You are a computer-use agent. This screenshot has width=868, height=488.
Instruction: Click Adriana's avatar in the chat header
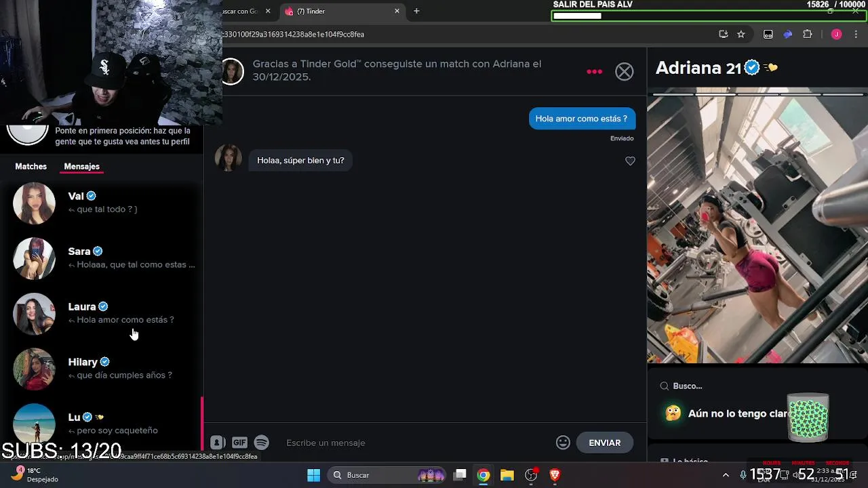point(232,71)
